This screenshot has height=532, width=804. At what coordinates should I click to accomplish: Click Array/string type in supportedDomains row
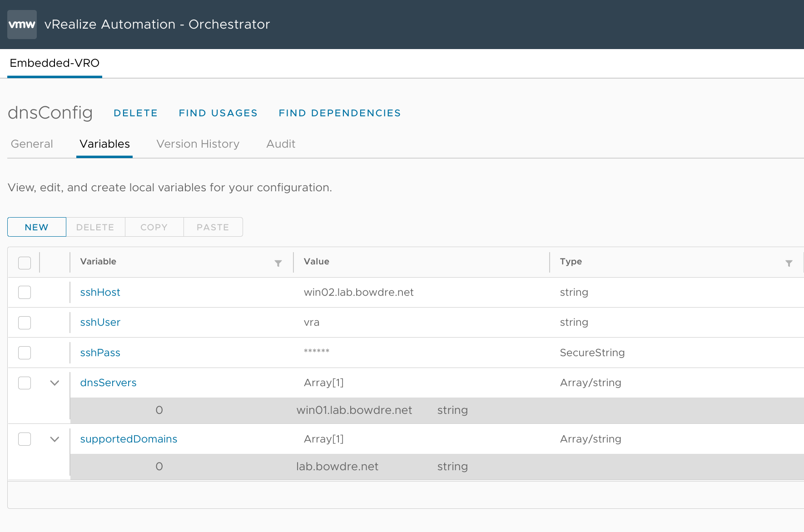[x=591, y=439]
